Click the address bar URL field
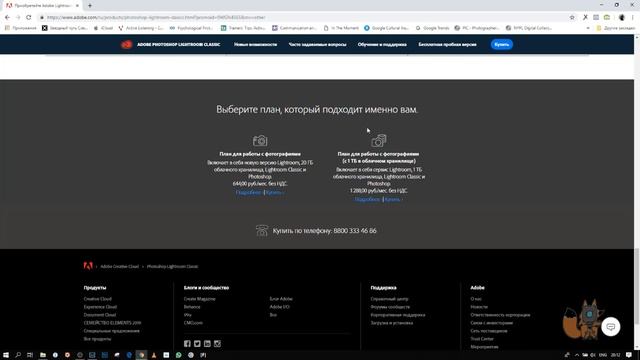Viewport: 640px width, 360px height. pos(302,17)
